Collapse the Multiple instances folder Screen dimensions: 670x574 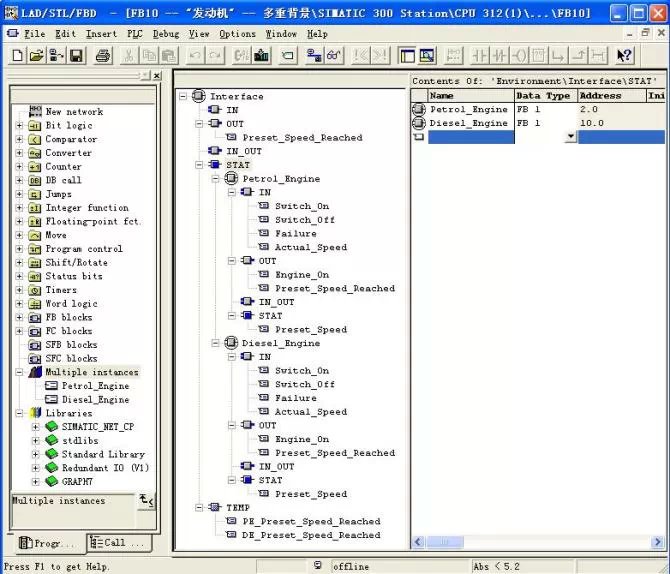[x=19, y=372]
